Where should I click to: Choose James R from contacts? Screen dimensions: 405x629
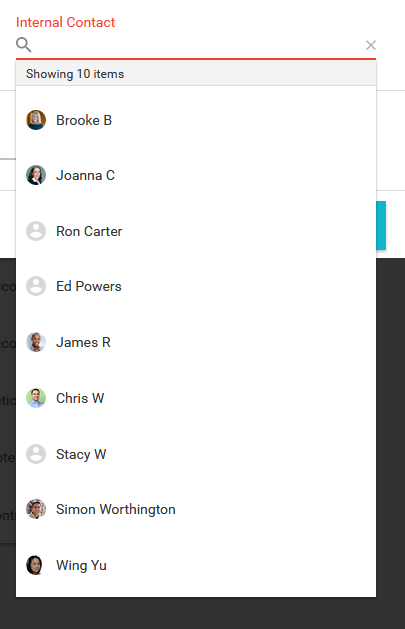click(196, 342)
